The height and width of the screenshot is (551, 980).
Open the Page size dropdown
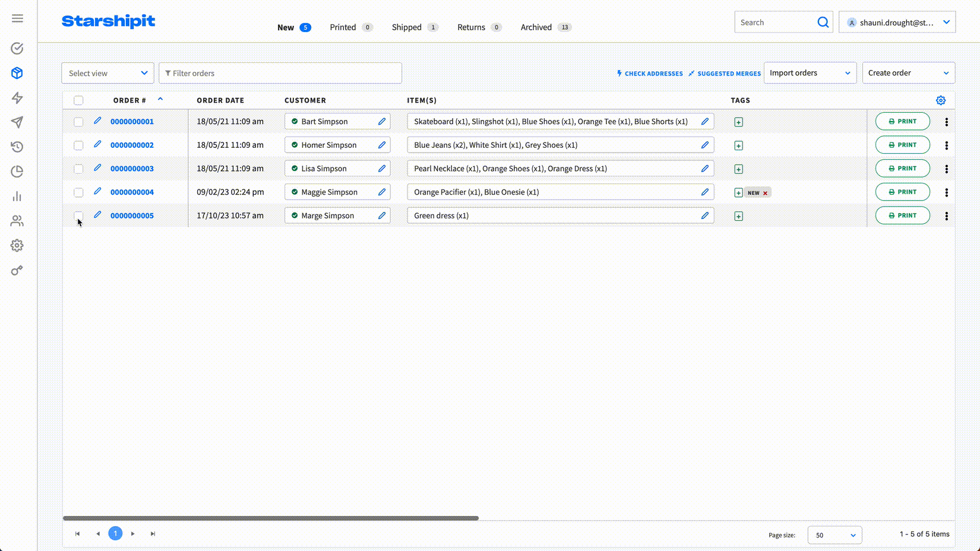834,535
